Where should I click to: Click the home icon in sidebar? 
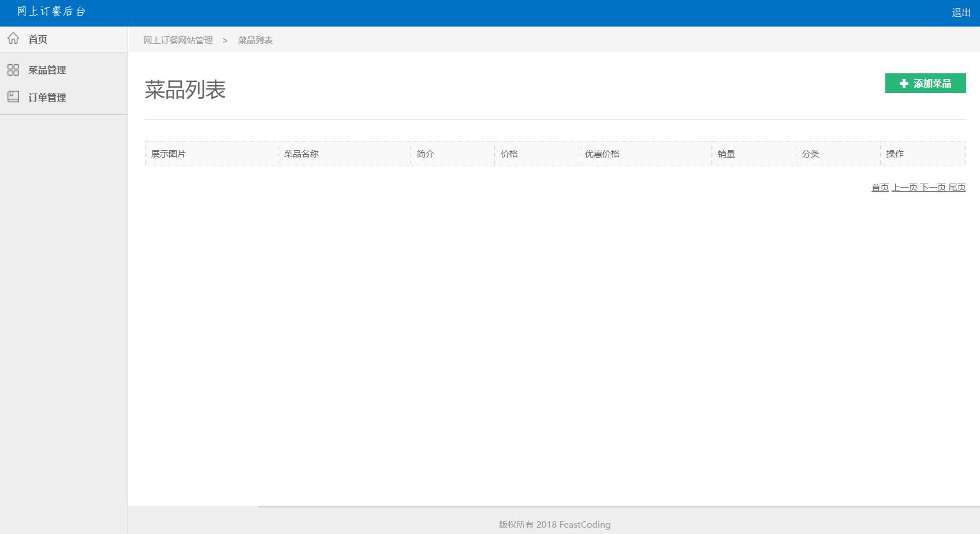[13, 39]
